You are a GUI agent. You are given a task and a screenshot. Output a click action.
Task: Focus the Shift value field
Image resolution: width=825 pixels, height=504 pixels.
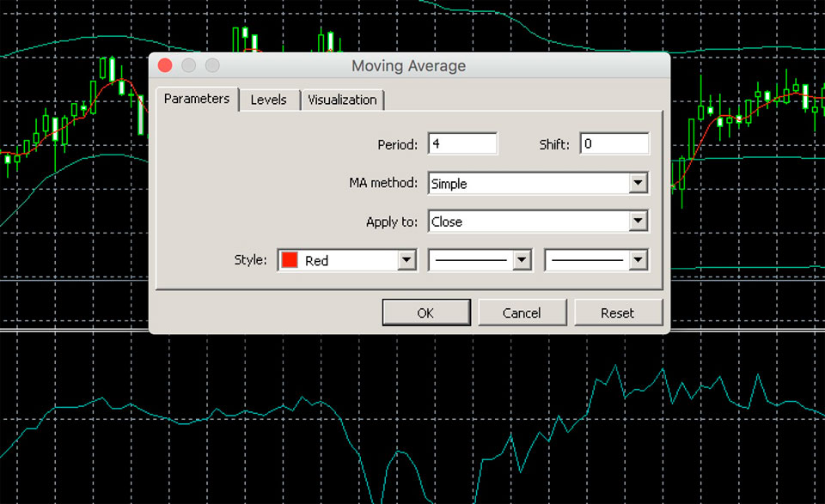(x=614, y=144)
